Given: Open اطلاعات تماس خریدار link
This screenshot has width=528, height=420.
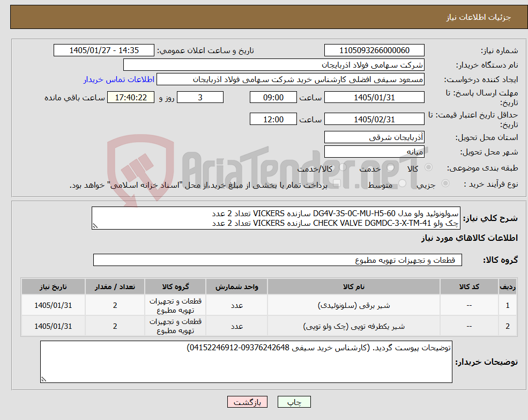Looking at the screenshot, I should (x=119, y=79).
